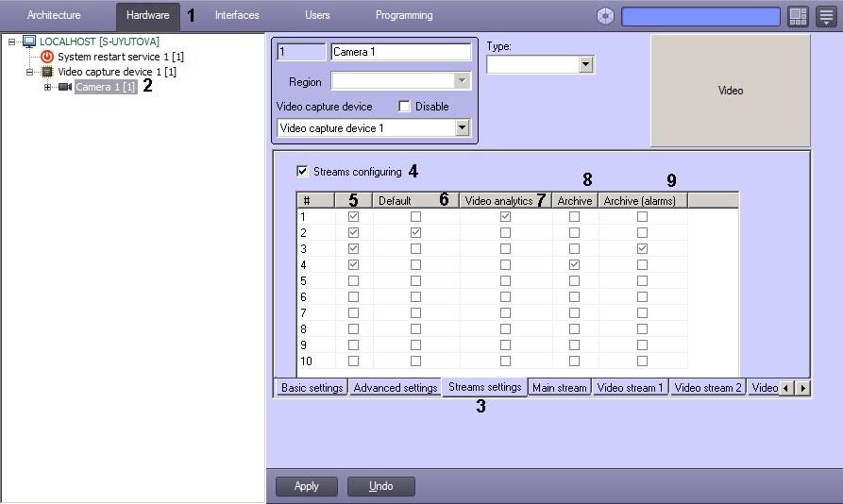The image size is (843, 504).
Task: Enable the Disable checkbox for the camera
Action: 405,107
